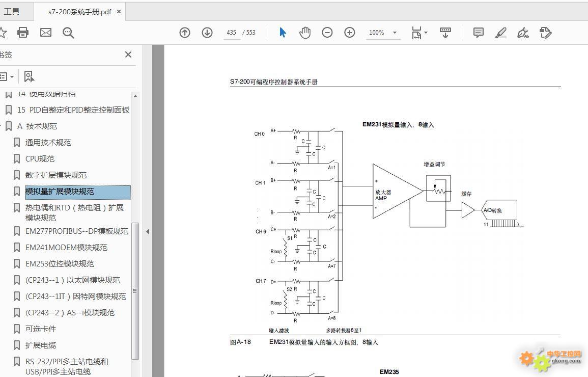
Task: Click the bookmark icon beside 可选卡件
Action: [16, 329]
